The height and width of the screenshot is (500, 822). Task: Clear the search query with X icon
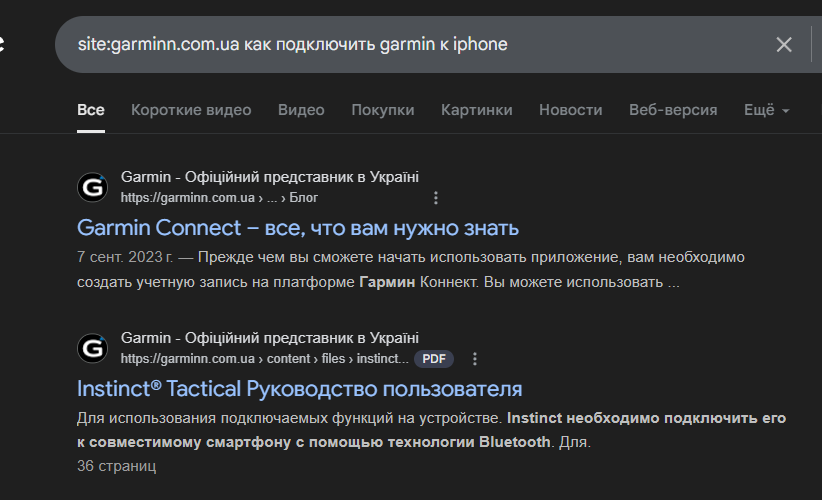click(784, 45)
